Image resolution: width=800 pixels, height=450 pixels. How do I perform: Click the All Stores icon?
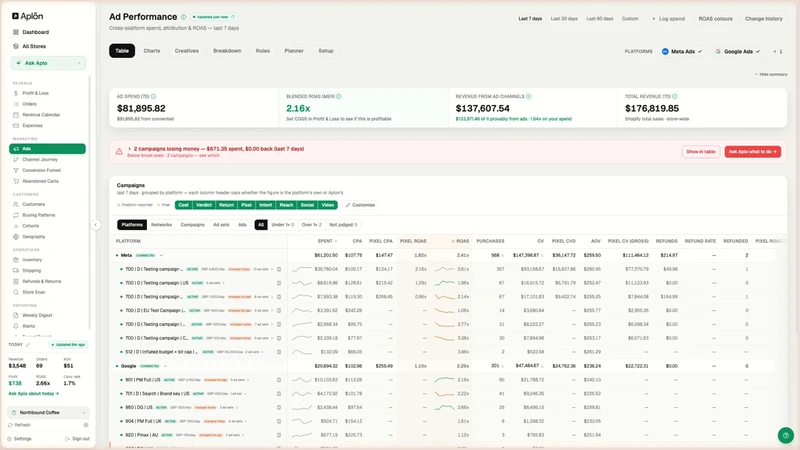click(16, 46)
